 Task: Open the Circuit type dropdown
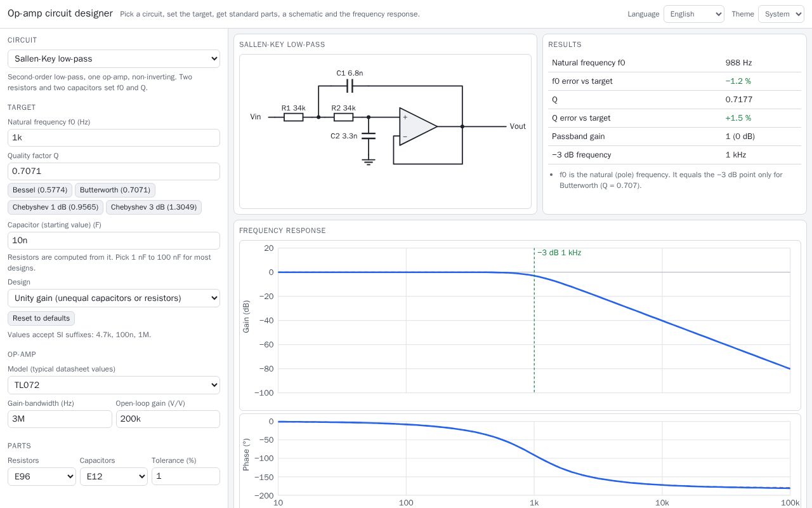click(114, 58)
